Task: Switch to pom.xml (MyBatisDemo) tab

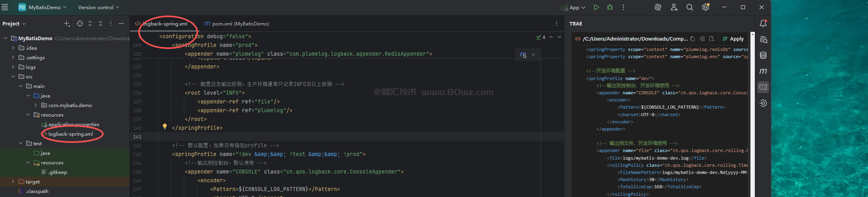Action: [x=237, y=24]
